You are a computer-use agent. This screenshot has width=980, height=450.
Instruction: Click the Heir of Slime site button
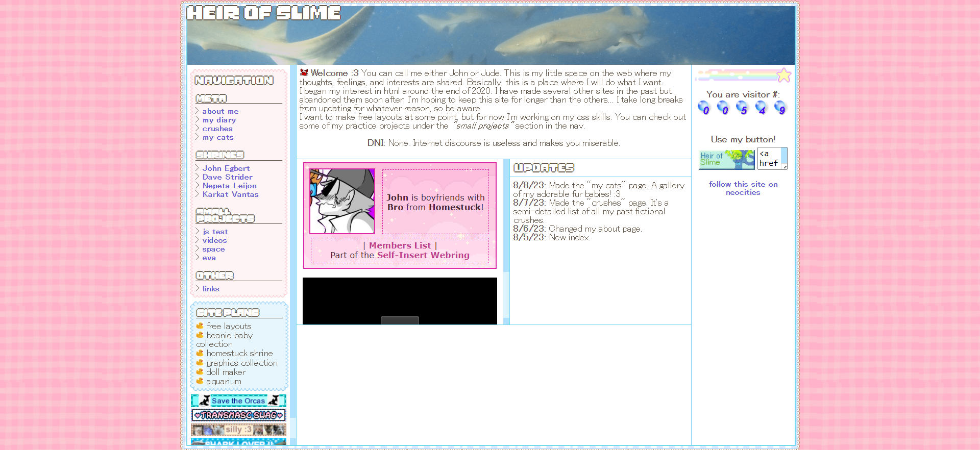[x=727, y=160]
